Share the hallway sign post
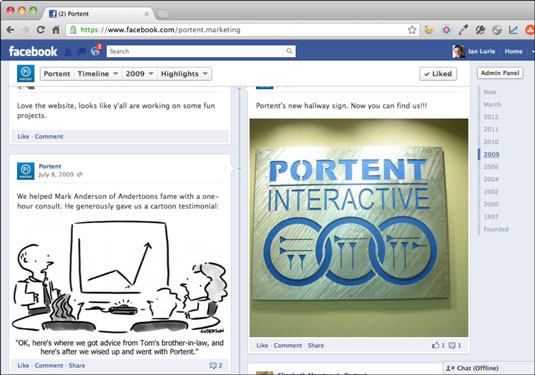Image resolution: width=535 pixels, height=375 pixels. (316, 345)
